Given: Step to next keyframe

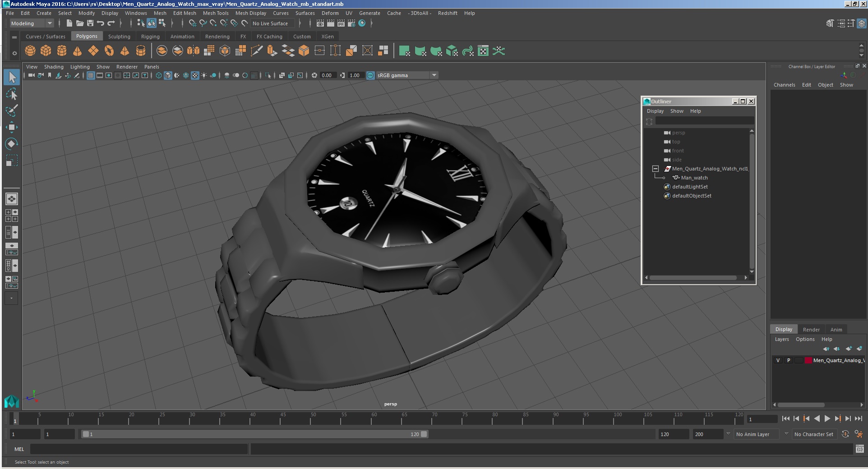Looking at the screenshot, I should (837, 418).
